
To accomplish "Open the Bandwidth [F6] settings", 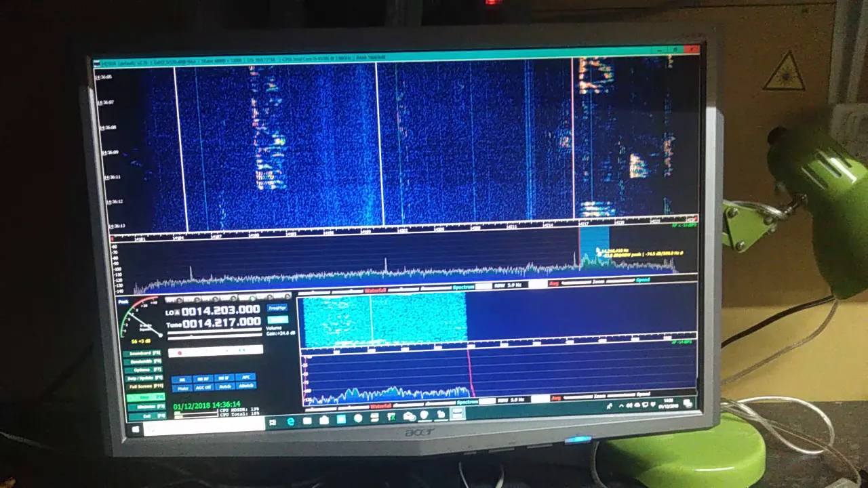I will point(142,361).
